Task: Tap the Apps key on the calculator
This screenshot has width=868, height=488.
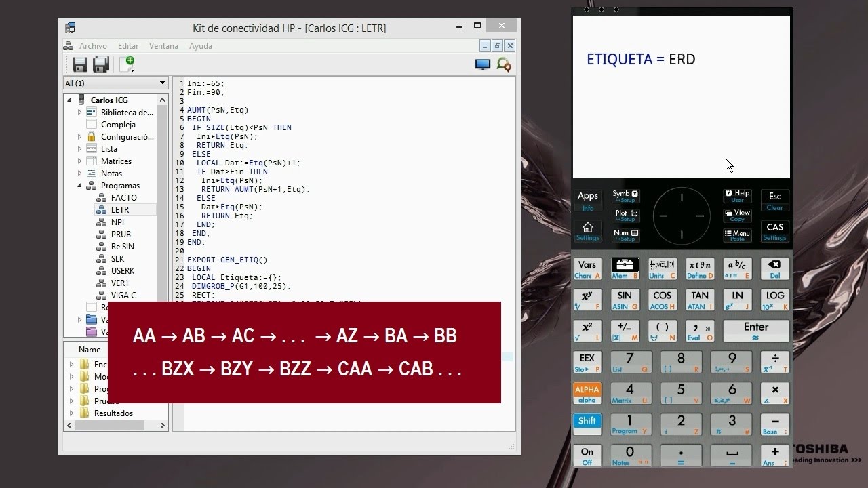Action: click(588, 201)
